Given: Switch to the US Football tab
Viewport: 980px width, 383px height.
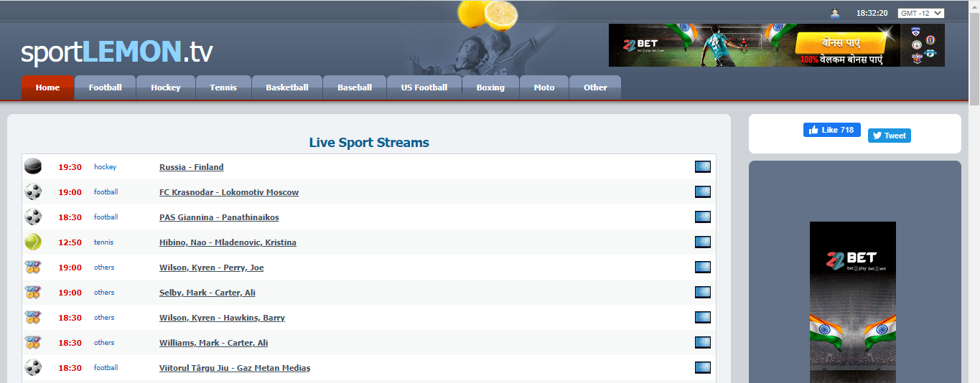Looking at the screenshot, I should coord(424,88).
